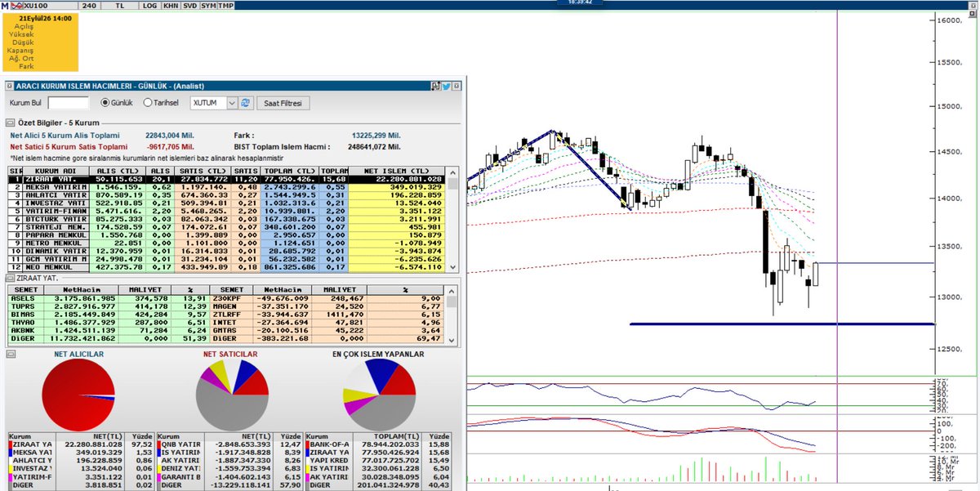980x491 pixels.
Task: Click the TUPRS stock row
Action: (109, 308)
